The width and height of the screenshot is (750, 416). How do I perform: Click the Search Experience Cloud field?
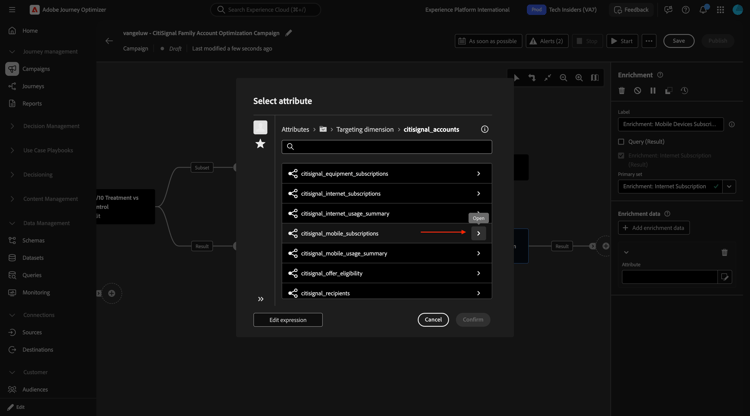265,10
